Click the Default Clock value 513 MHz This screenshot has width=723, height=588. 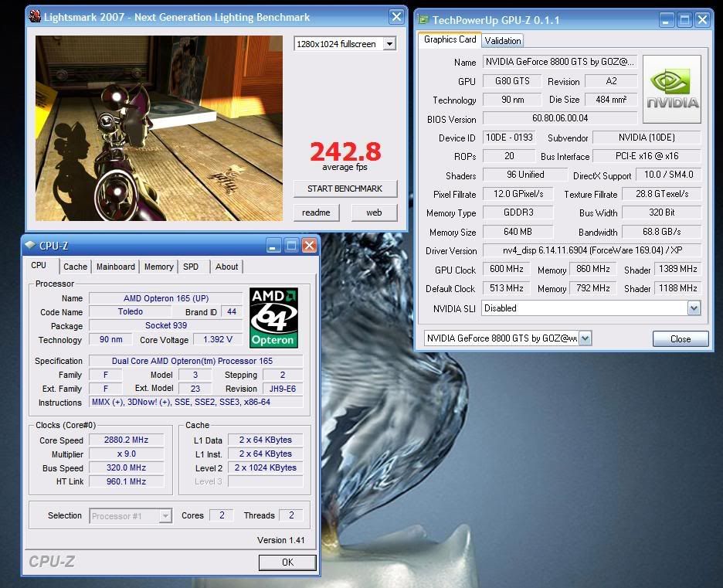tap(506, 288)
